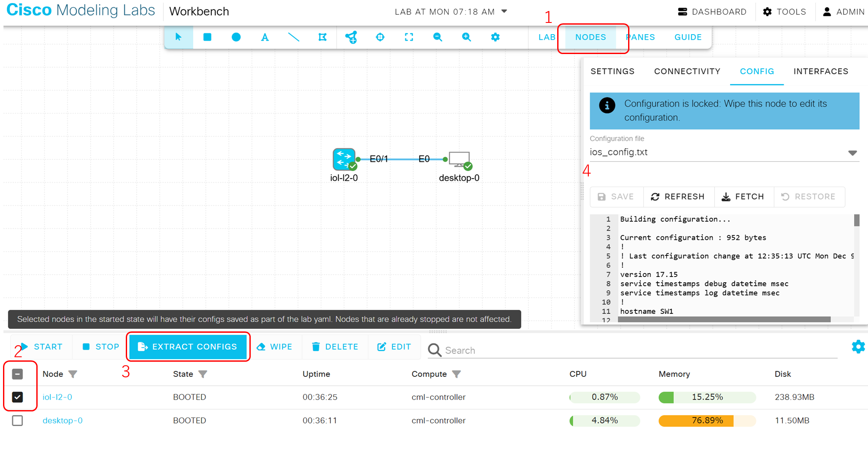Open the GUIDE tab
Screen dimensions: 868x449
pos(688,37)
